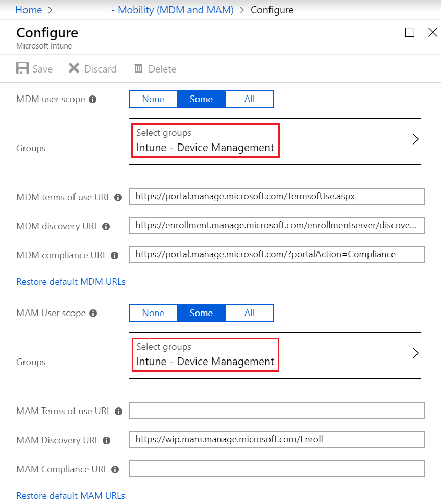Click info icon beside MDM discovery URL

(106, 226)
